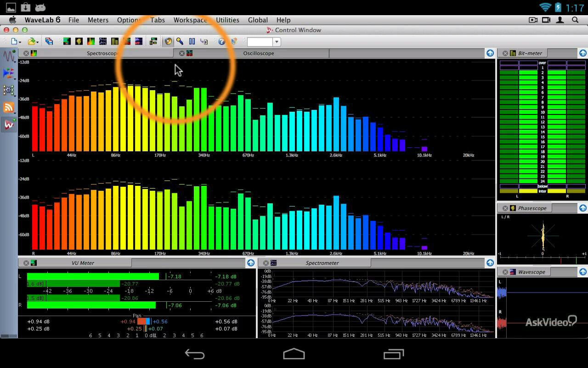Toggle audio input monitoring with the magnifier icon
The height and width of the screenshot is (368, 588).
180,41
